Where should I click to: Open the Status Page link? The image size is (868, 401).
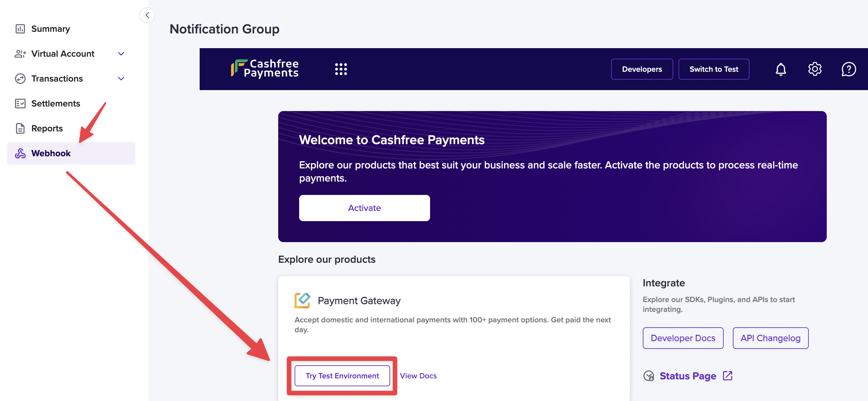tap(688, 376)
